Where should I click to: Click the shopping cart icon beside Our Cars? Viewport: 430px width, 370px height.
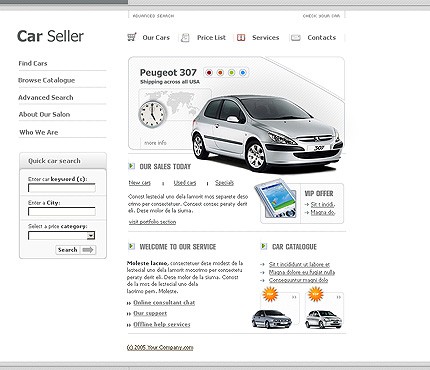point(132,37)
